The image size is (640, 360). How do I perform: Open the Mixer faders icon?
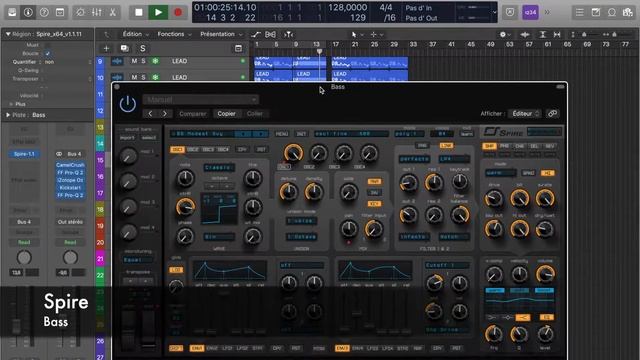point(97,12)
